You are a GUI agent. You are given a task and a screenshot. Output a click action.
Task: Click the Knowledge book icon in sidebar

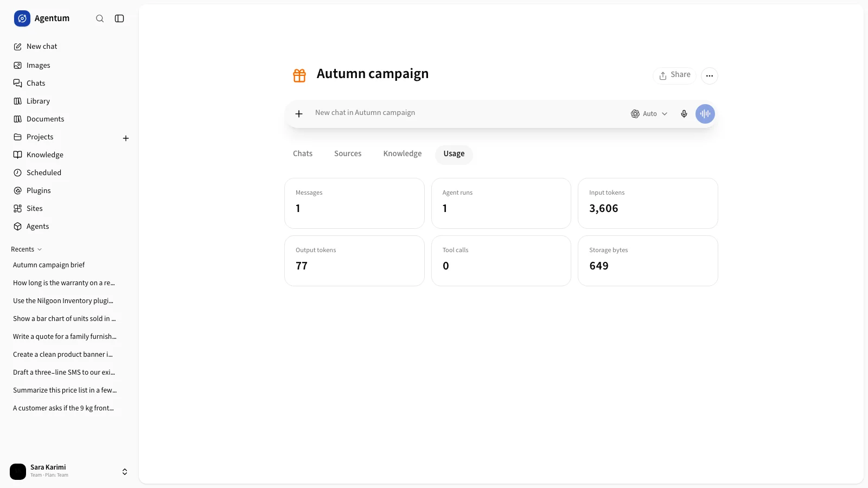coord(18,155)
